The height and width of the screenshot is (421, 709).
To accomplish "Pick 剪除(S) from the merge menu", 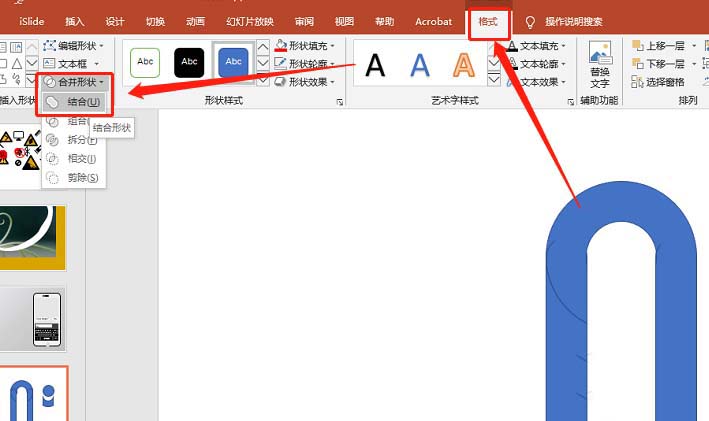I will pyautogui.click(x=74, y=178).
